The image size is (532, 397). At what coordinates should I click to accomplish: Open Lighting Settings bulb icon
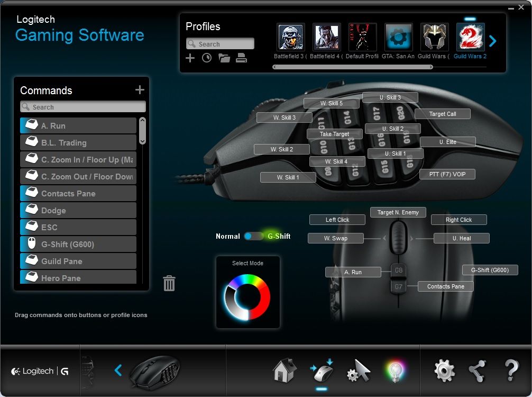tap(395, 371)
